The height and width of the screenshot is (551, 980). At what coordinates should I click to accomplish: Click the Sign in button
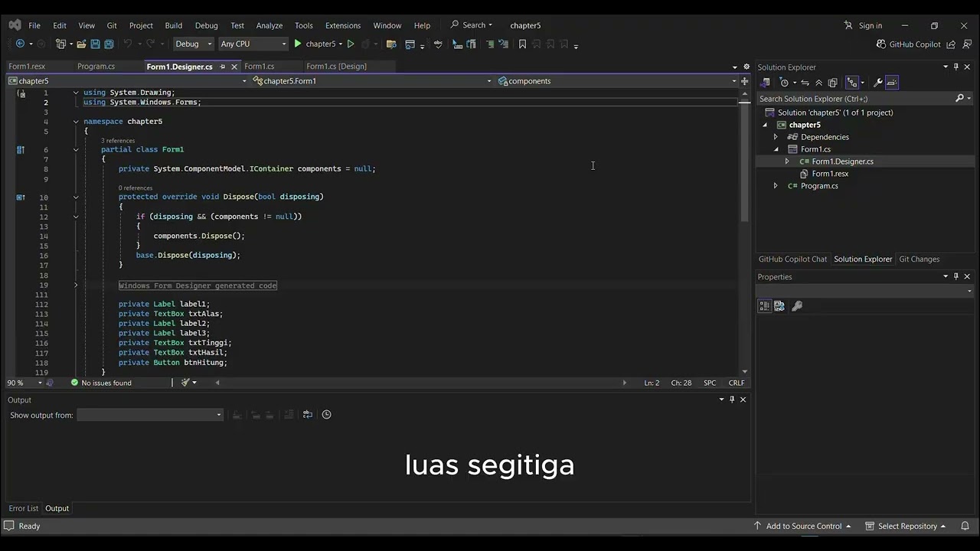863,25
